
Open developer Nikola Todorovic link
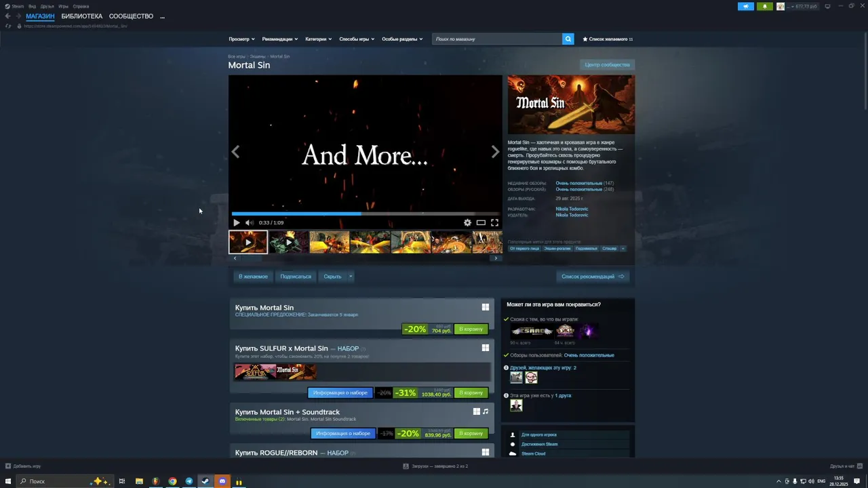572,209
